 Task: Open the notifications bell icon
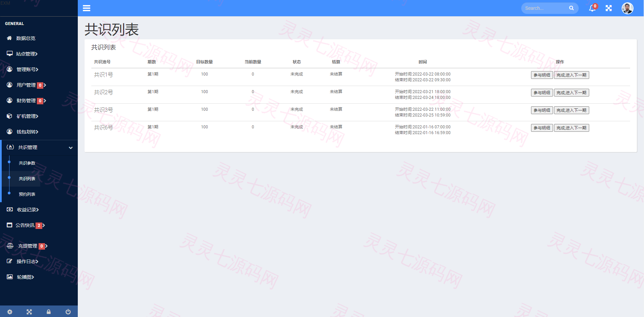tap(592, 8)
